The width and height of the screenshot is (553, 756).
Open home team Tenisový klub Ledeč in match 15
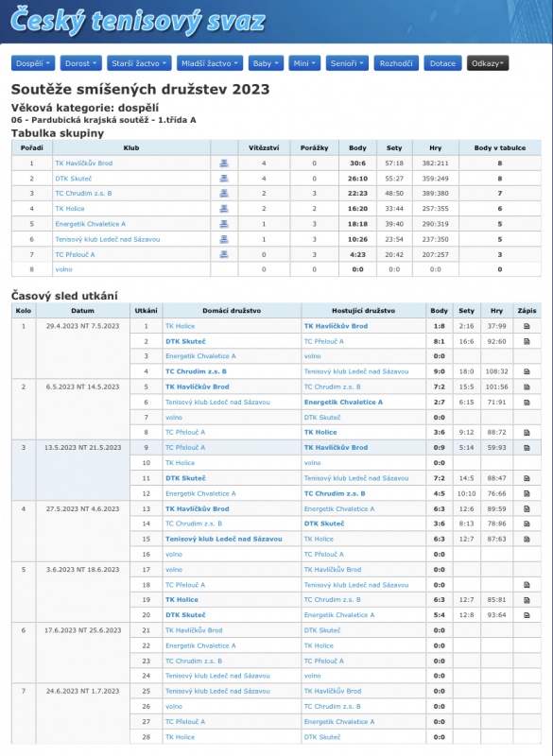click(224, 539)
